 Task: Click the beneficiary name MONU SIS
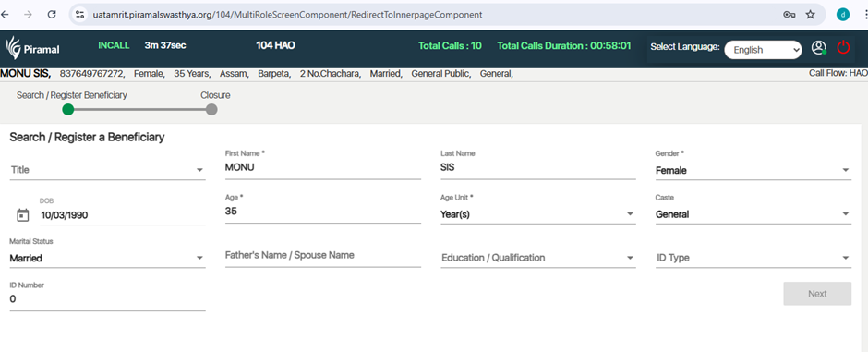click(26, 73)
